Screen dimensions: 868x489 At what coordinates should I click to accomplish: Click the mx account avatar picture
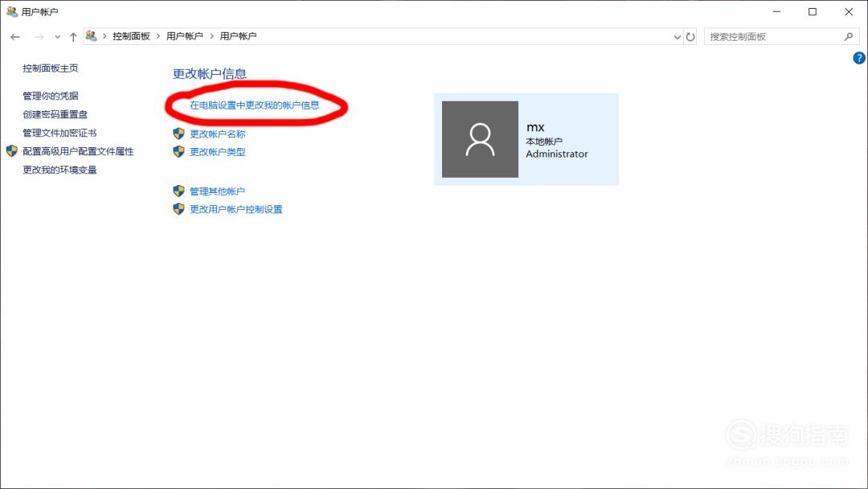[480, 139]
